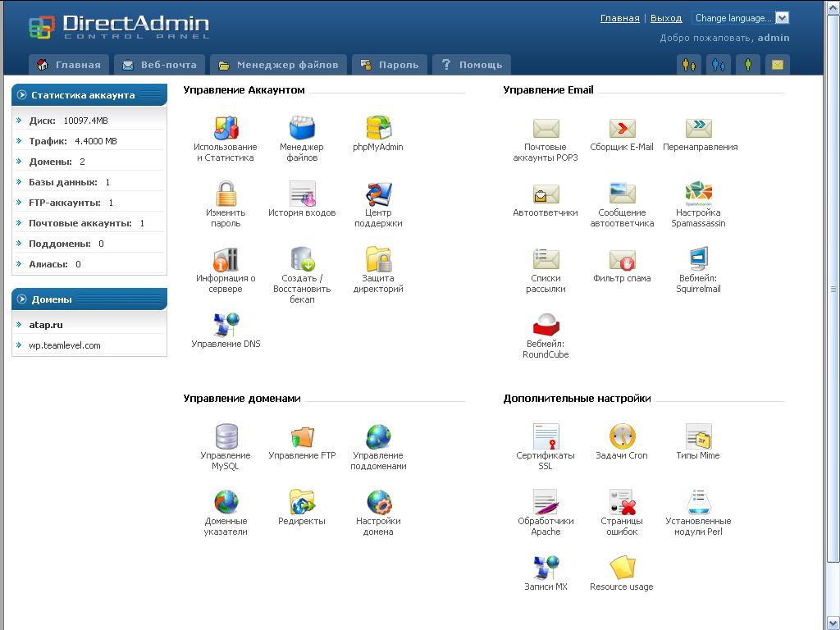
Task: Select the atap.ru domain
Action: point(46,325)
